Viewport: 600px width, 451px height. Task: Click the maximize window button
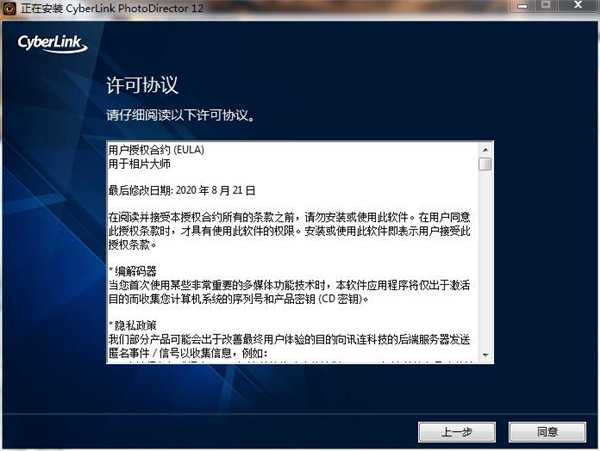(x=546, y=6)
